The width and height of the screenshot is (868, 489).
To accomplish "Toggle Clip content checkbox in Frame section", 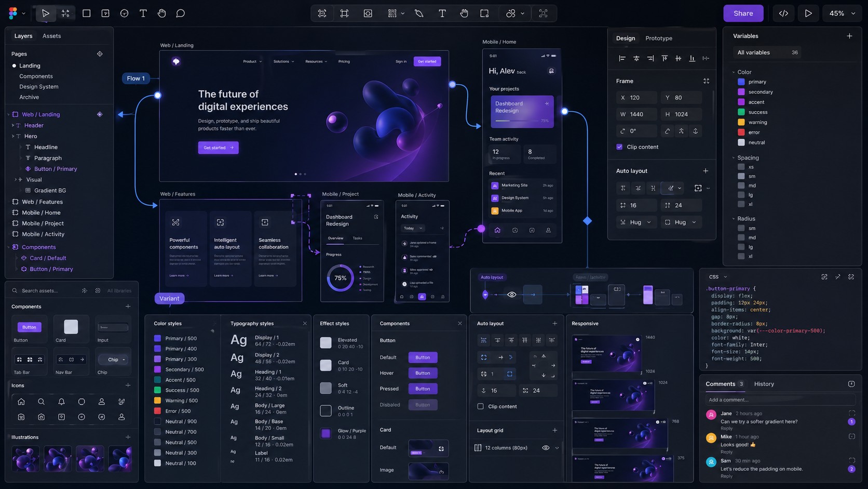I will coord(619,147).
